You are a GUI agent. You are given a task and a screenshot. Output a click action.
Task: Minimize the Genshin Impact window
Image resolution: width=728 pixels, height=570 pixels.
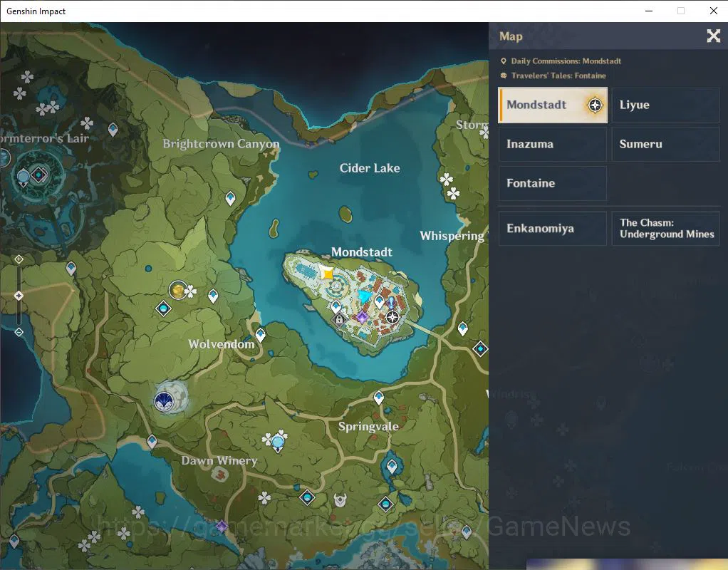click(649, 11)
